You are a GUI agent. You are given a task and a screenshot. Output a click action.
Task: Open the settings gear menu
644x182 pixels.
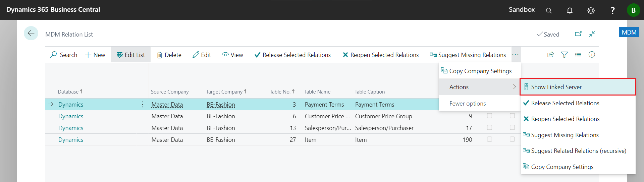(591, 10)
